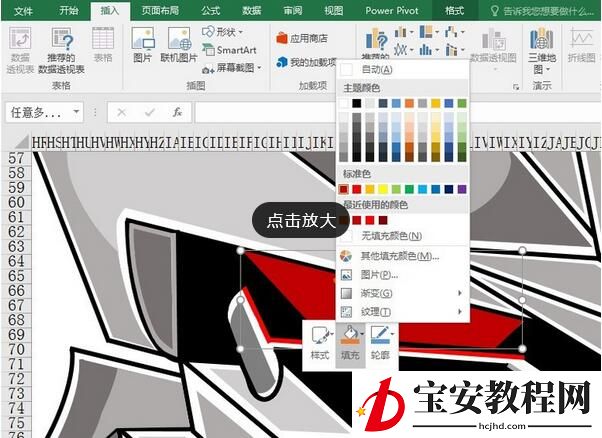Expand the 渐变(G) gradient submenu
The image size is (602, 438).
pos(459,293)
